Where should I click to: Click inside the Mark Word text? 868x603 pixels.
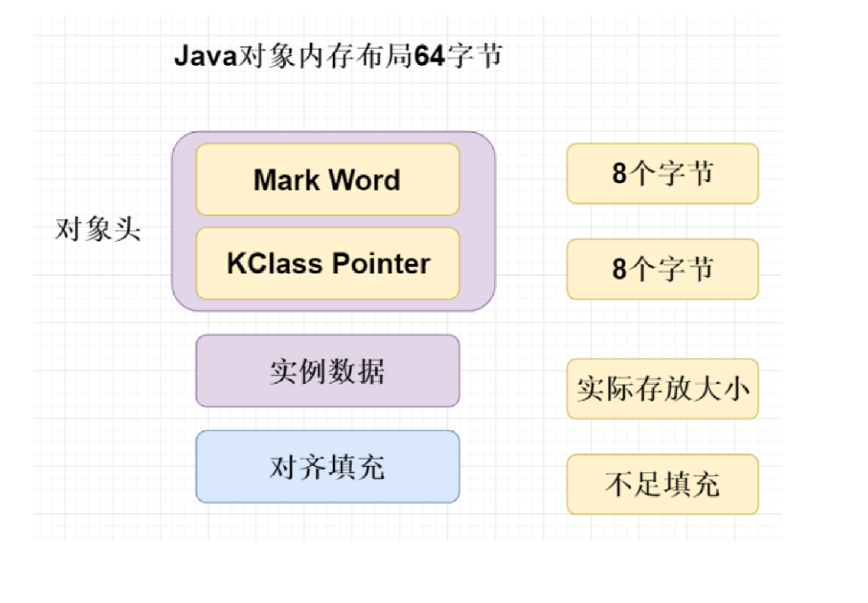(326, 180)
